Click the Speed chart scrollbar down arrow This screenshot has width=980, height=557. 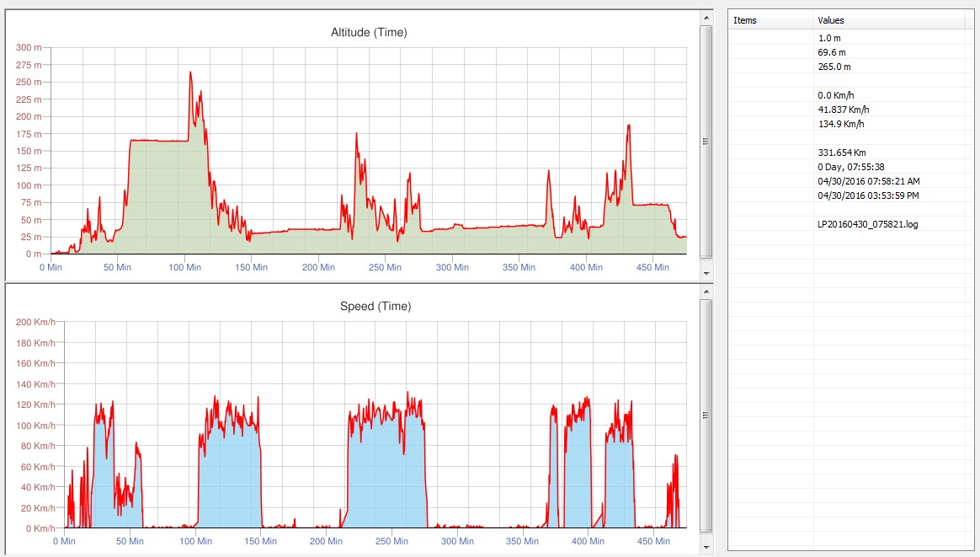coord(706,548)
